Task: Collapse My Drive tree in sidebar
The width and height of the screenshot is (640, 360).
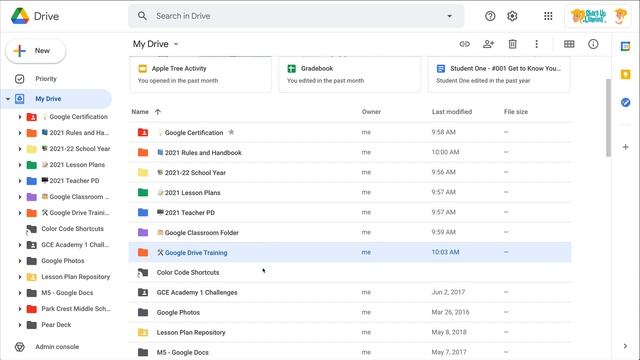Action: tap(8, 99)
